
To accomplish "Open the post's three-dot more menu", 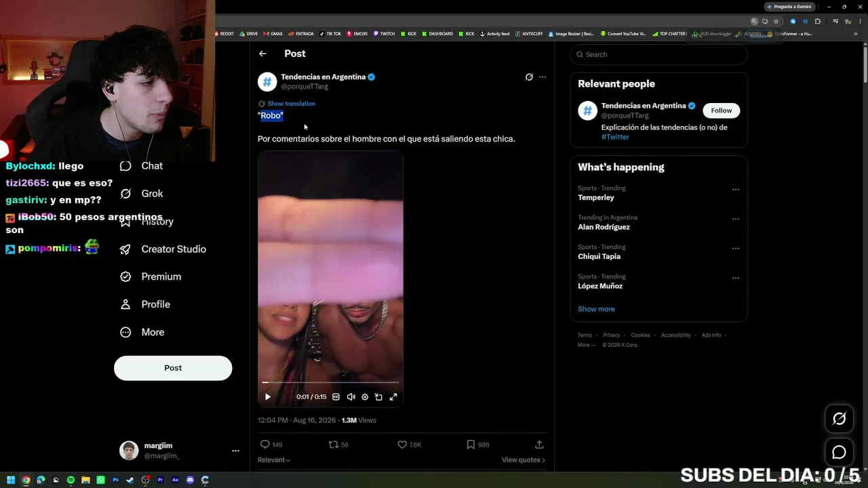I will (542, 77).
